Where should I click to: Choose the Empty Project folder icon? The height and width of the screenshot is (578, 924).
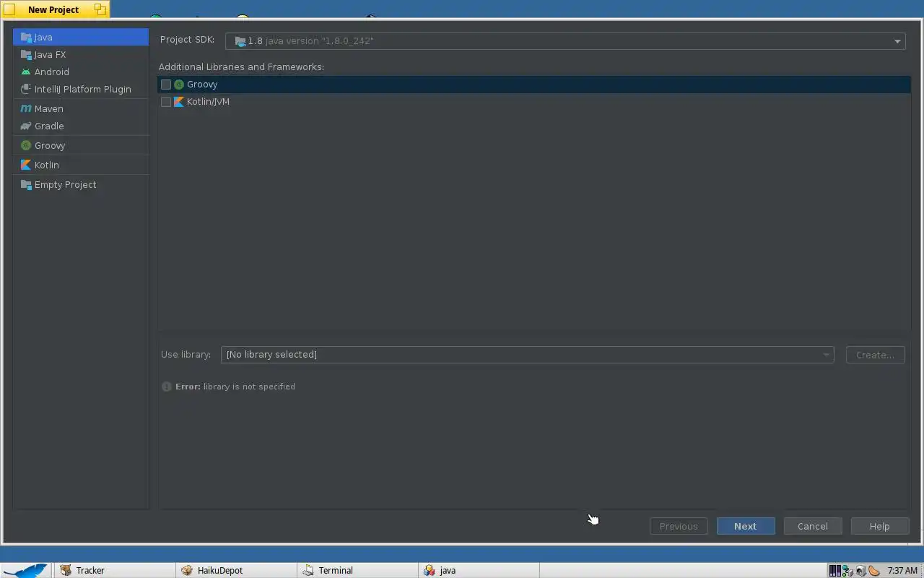(x=26, y=184)
